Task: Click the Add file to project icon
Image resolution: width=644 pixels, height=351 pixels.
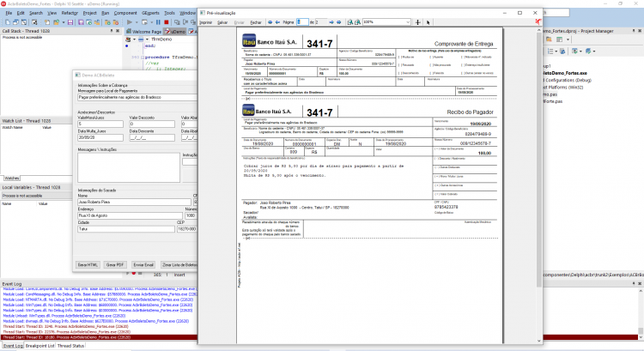Action: (107, 22)
